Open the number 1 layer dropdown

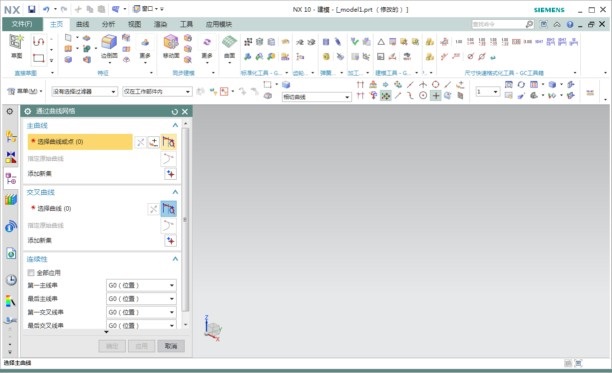pos(487,92)
